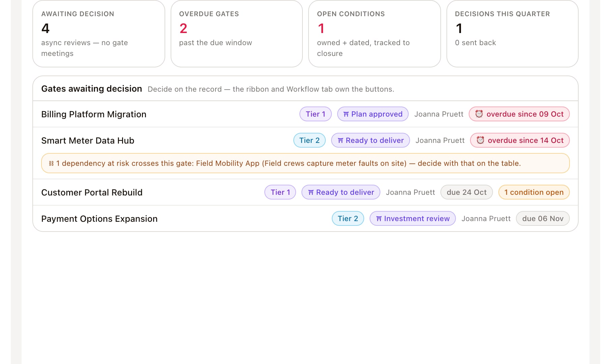The height and width of the screenshot is (364, 611).
Task: Open the Open Conditions summary card
Action: 375,34
